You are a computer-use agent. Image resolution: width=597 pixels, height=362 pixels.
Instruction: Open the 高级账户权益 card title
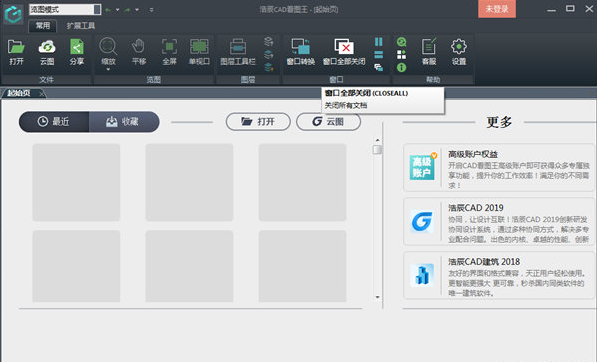tap(472, 154)
